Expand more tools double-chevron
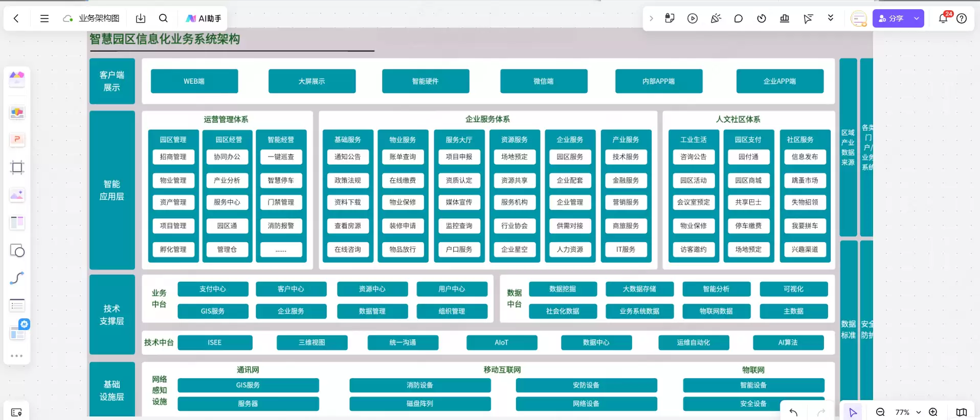 pos(831,18)
